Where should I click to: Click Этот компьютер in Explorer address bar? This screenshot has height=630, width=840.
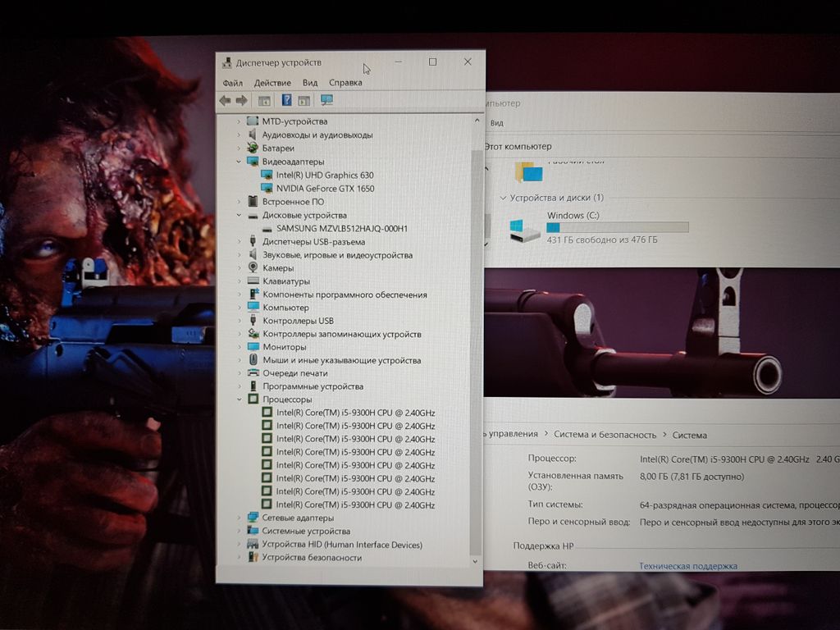518,146
